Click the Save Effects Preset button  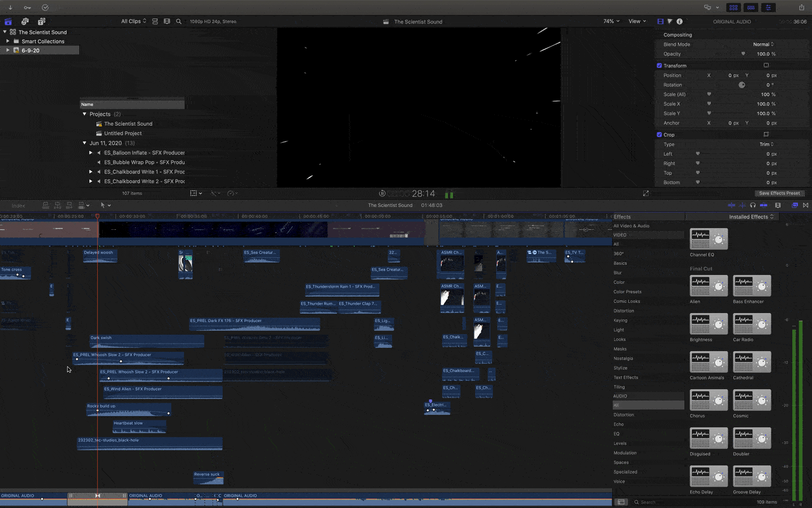pos(779,193)
